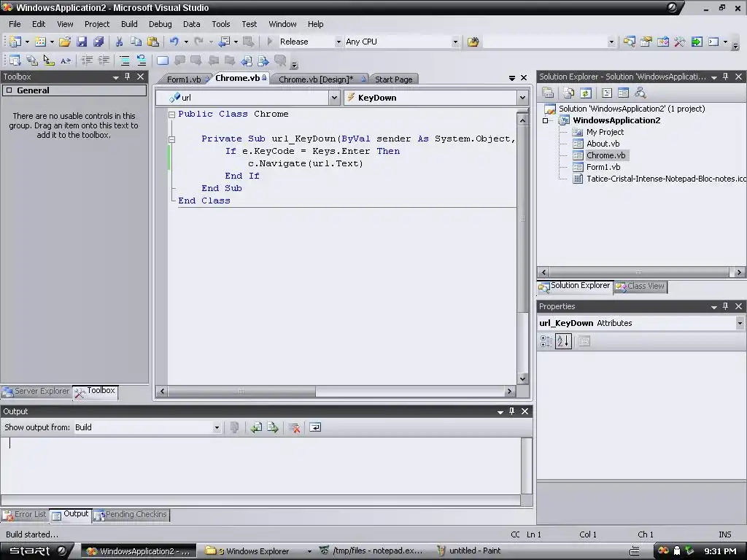Click the Navigate Backward icon
This screenshot has height=560, width=747.
(x=224, y=42)
